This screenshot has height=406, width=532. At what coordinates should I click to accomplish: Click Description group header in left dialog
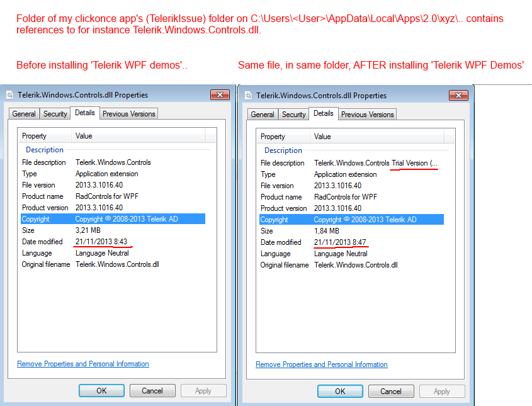point(45,150)
